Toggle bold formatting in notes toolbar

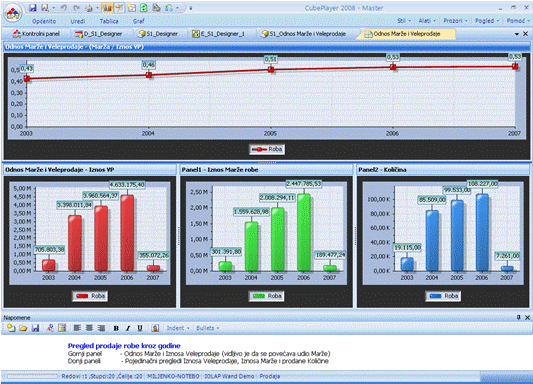116,328
